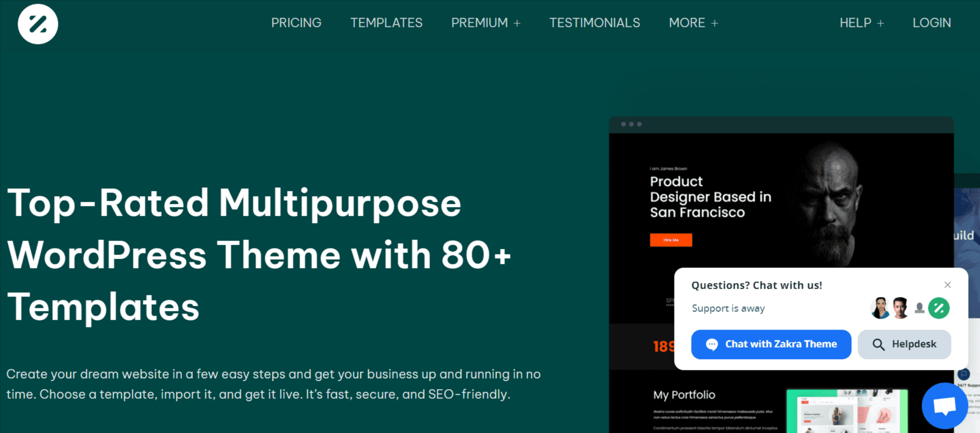Screen dimensions: 980x433
Task: Click the male support agent avatar
Action: point(900,308)
